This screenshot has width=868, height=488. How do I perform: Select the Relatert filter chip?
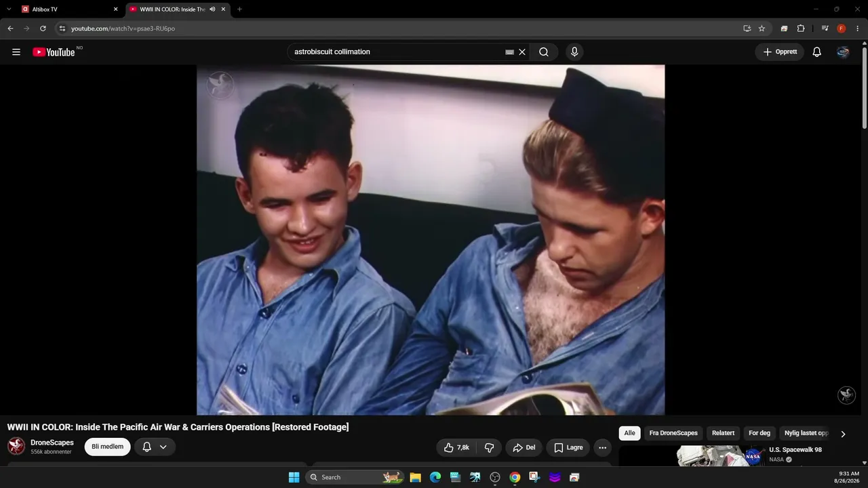click(x=723, y=433)
